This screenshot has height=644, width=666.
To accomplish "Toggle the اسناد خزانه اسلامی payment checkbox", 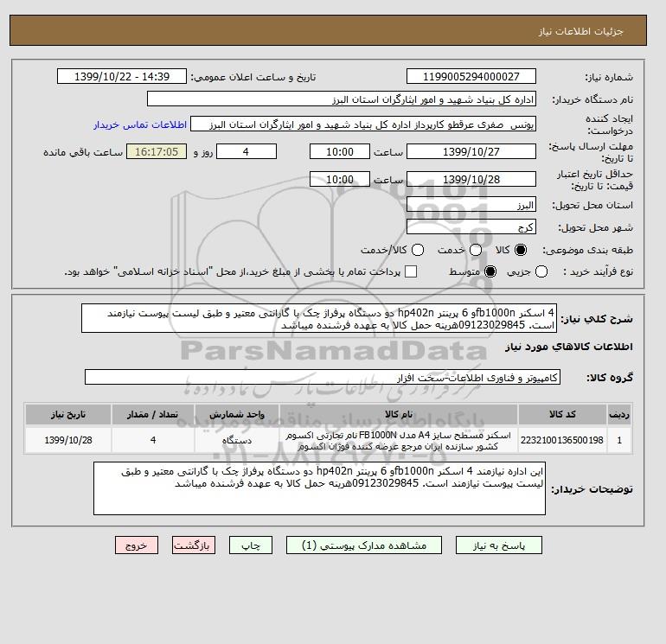I will coord(411,271).
